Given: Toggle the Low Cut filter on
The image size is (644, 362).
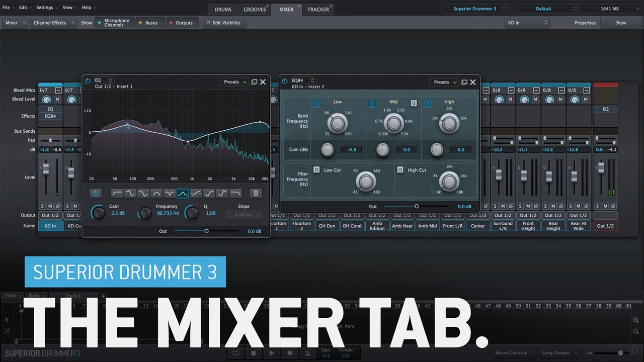Looking at the screenshot, I should (316, 170).
